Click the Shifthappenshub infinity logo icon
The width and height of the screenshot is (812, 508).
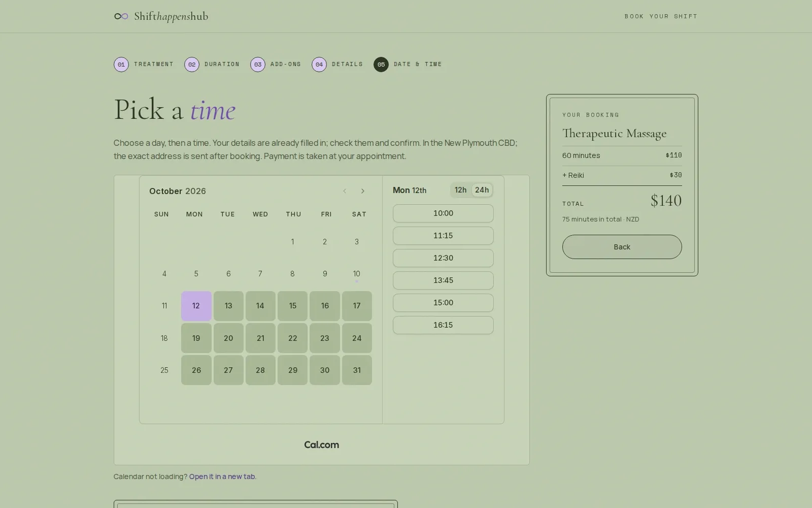[x=121, y=16]
